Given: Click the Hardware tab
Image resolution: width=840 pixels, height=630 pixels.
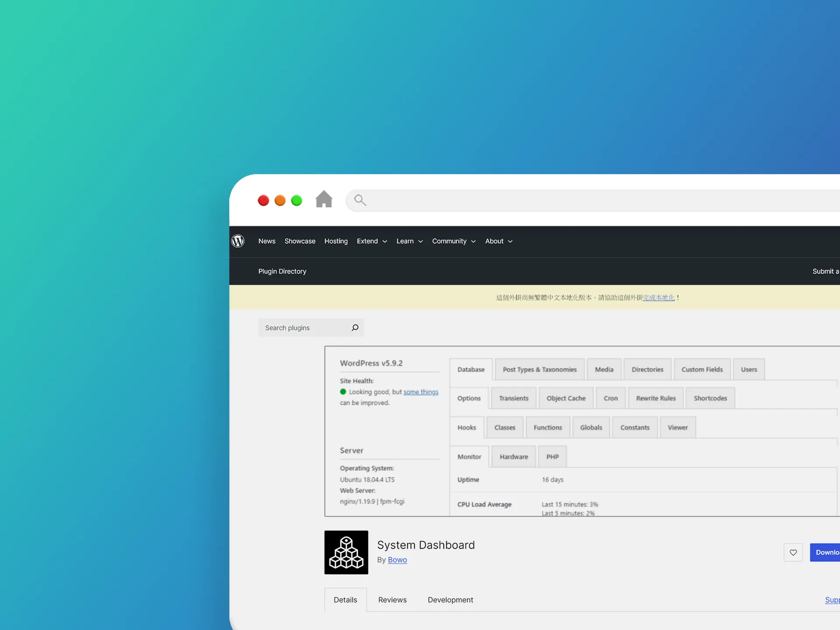Looking at the screenshot, I should (514, 457).
